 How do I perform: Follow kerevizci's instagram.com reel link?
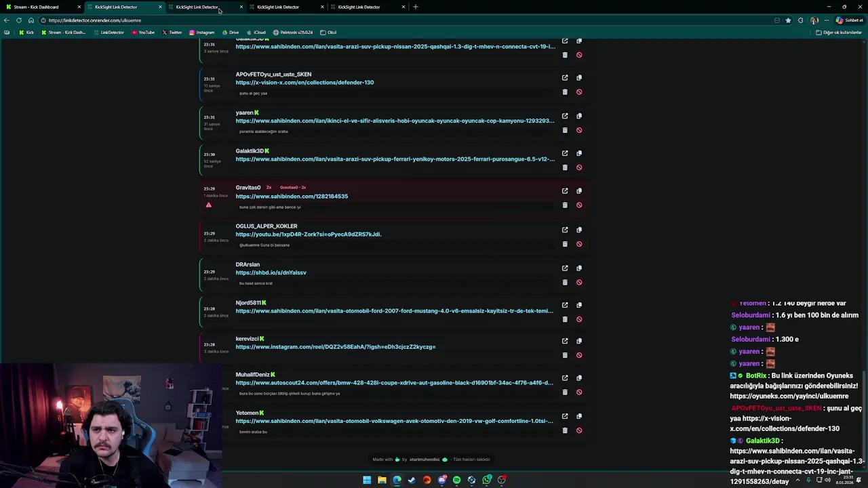click(336, 347)
